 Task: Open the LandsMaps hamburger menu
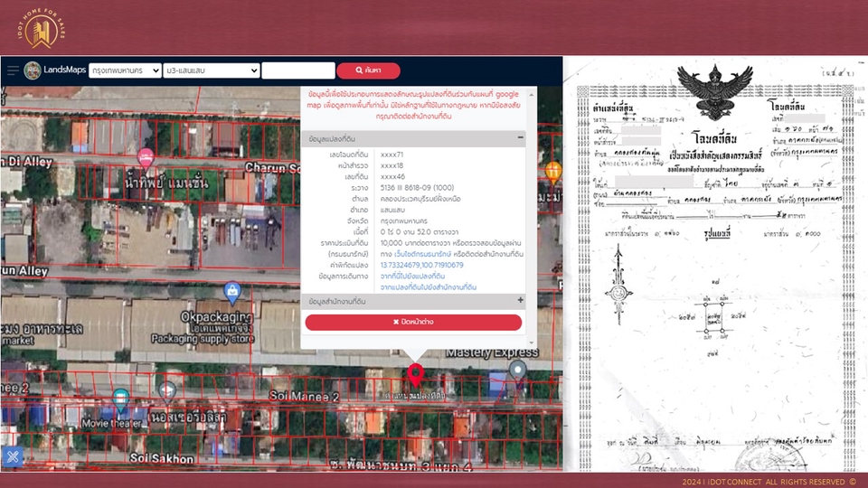pos(13,70)
